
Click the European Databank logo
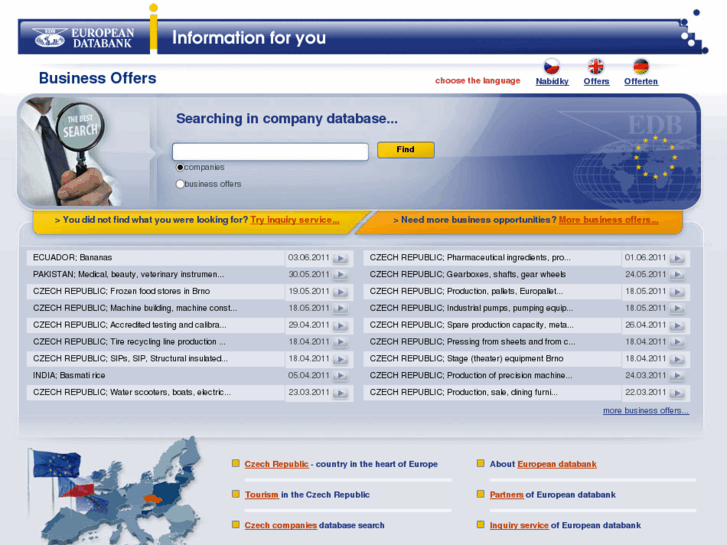coord(83,38)
